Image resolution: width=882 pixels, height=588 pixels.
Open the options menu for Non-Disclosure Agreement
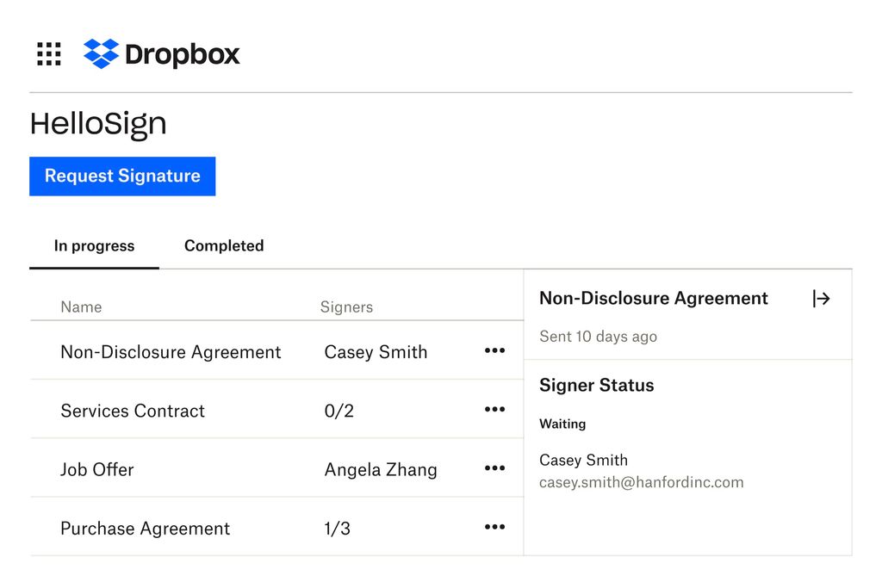(x=495, y=350)
